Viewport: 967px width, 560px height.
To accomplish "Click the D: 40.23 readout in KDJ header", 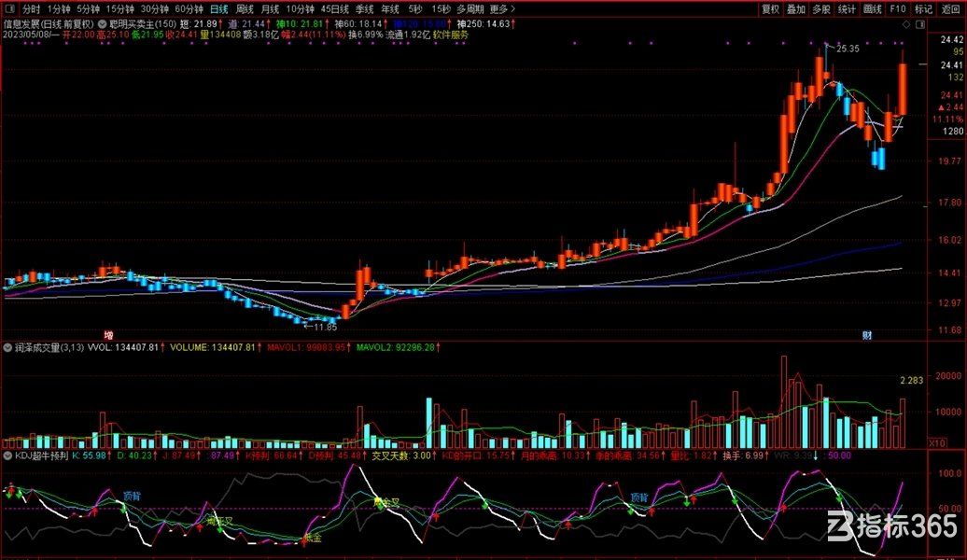I will 134,455.
